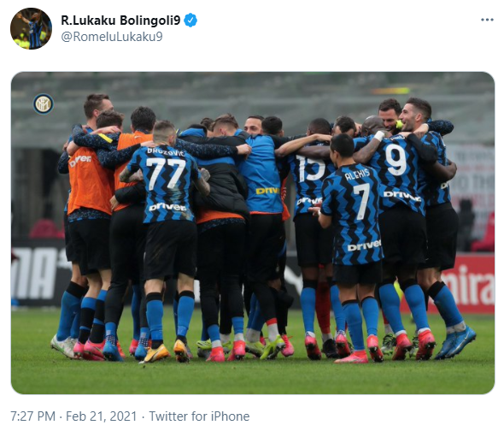Click the Feb 21, 2021 date
This screenshot has width=504, height=431.
coord(102,416)
